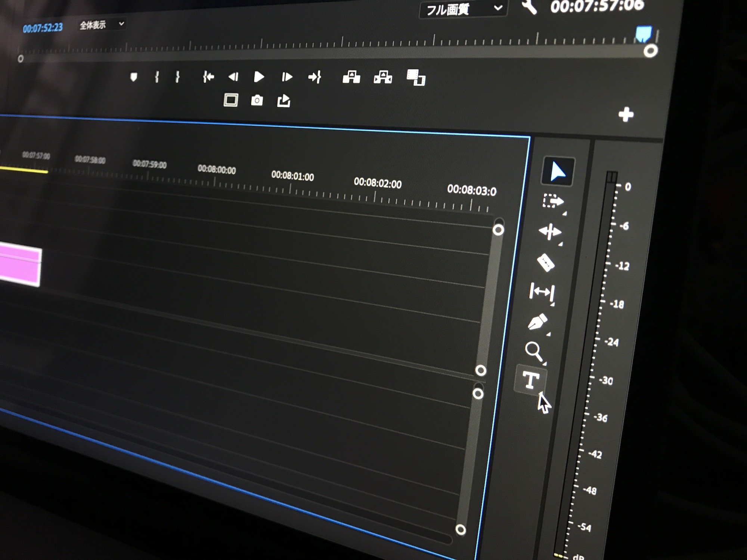This screenshot has width=747, height=560.
Task: Select the Slip tool
Action: (x=542, y=292)
